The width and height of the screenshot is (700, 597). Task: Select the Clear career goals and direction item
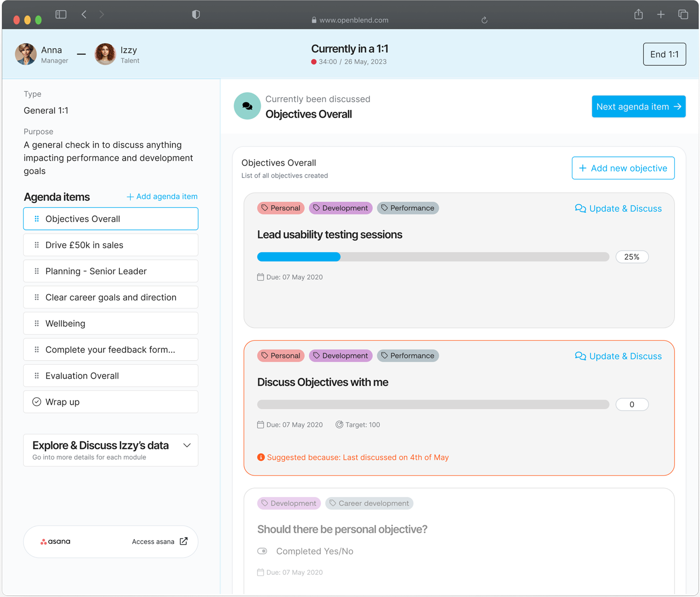(x=110, y=297)
